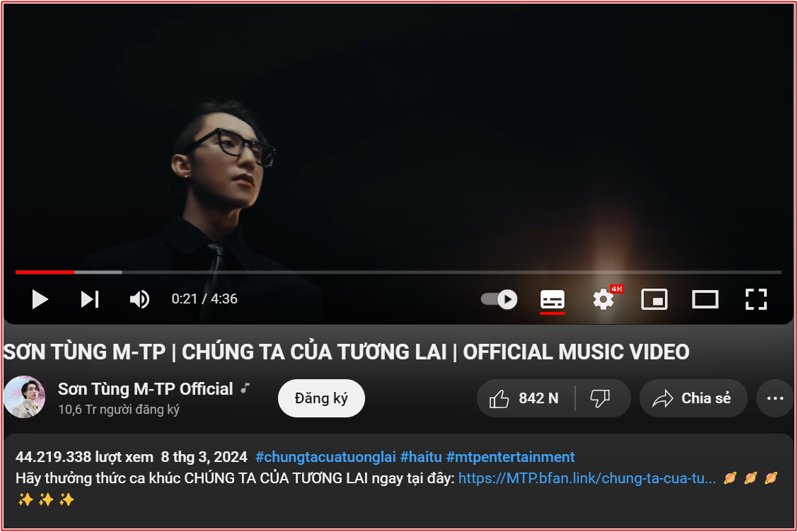Subscribe using the Đăng ký button

(321, 398)
